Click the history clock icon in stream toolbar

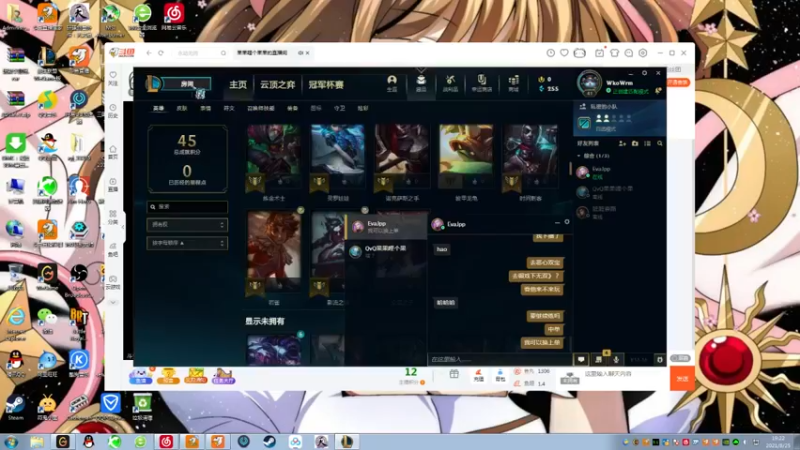[x=551, y=53]
